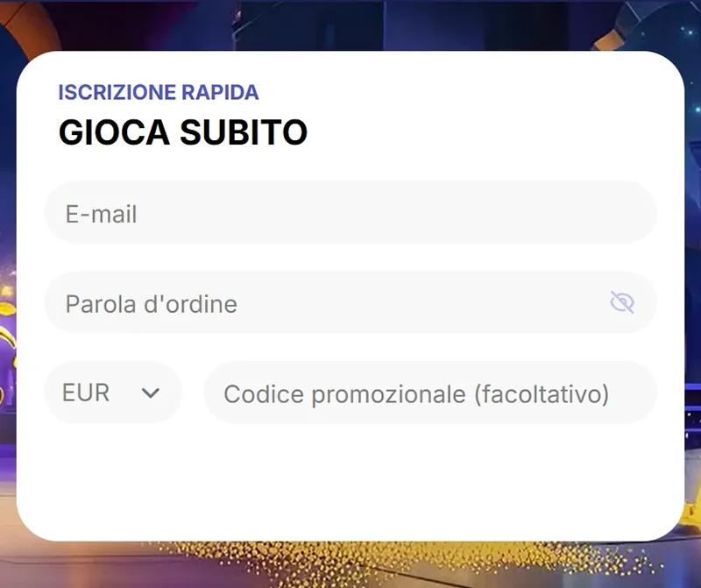Open the currency selector showing EUR

[112, 393]
